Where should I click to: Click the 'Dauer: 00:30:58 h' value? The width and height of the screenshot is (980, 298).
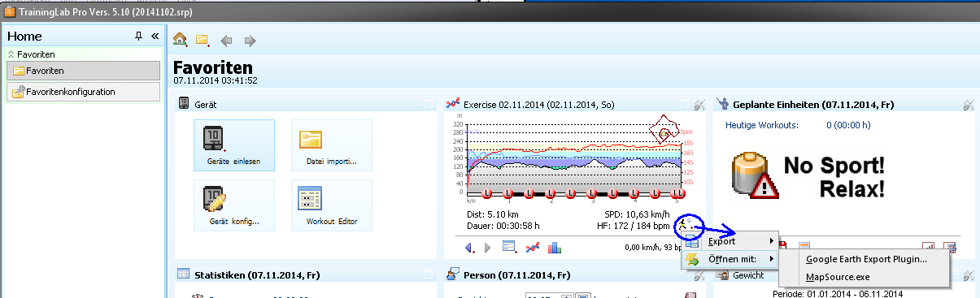(503, 225)
